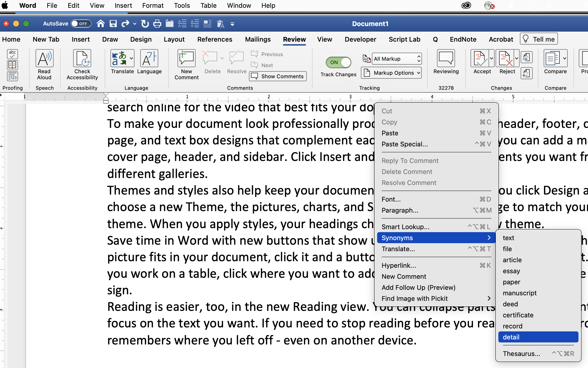This screenshot has width=588, height=368.
Task: Open Thesaurus from the synonyms submenu
Action: pos(521,354)
